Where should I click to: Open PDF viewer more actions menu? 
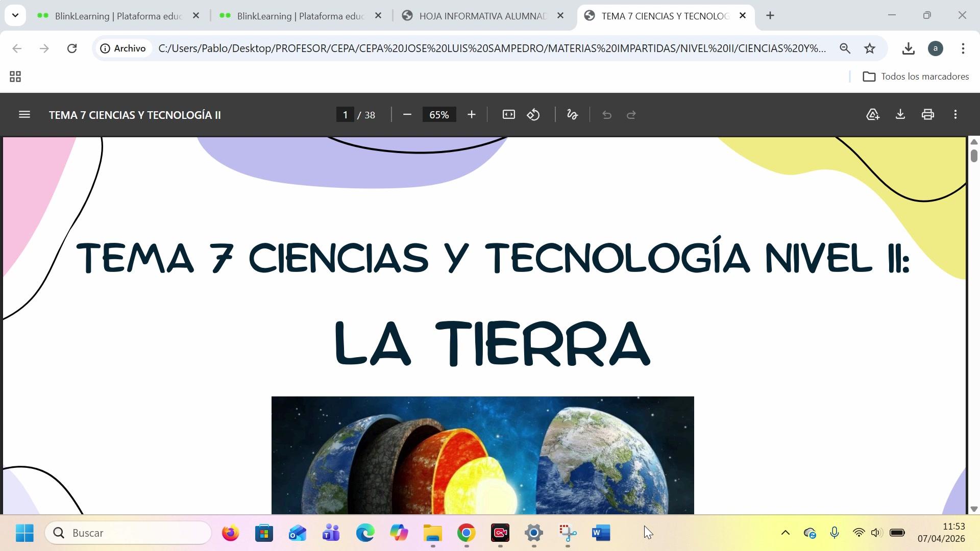pos(955,115)
